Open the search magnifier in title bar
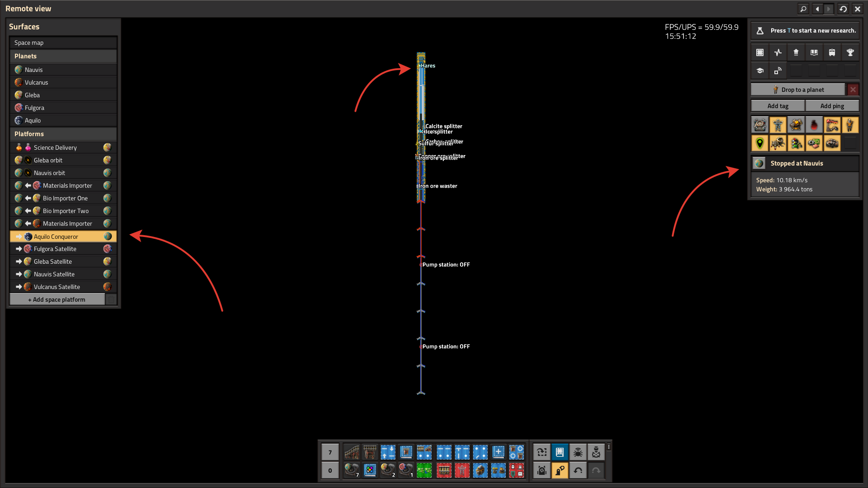The width and height of the screenshot is (868, 488). 803,9
